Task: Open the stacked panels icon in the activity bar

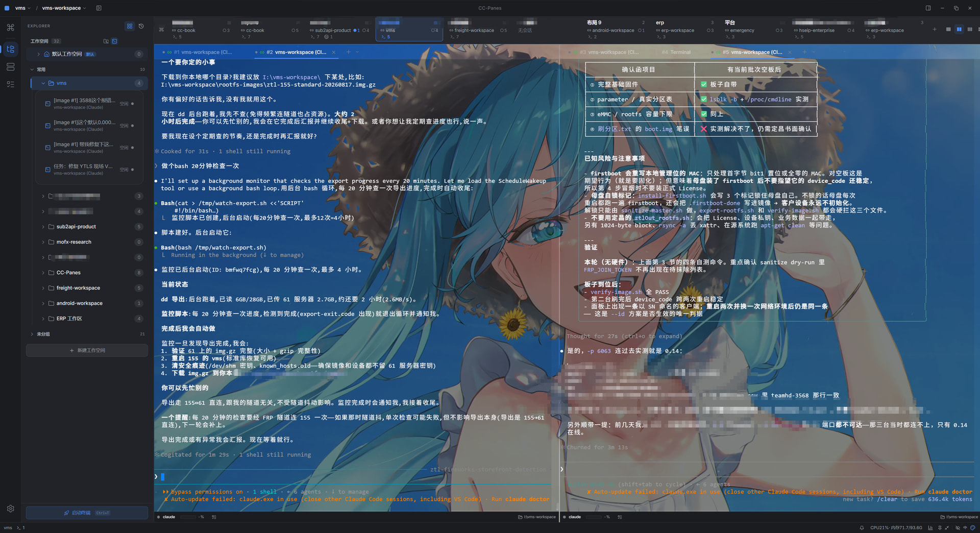Action: [x=11, y=67]
